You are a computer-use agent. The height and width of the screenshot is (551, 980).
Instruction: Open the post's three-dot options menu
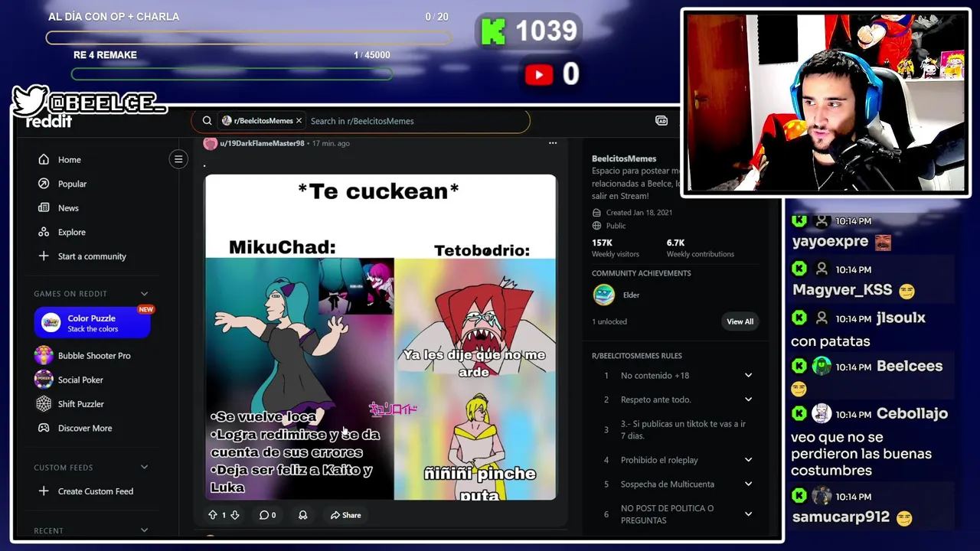553,143
